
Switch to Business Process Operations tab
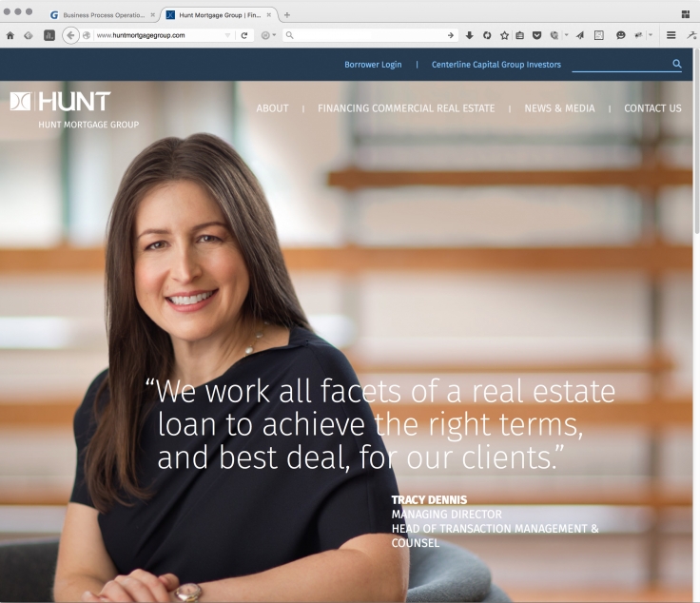pos(104,15)
